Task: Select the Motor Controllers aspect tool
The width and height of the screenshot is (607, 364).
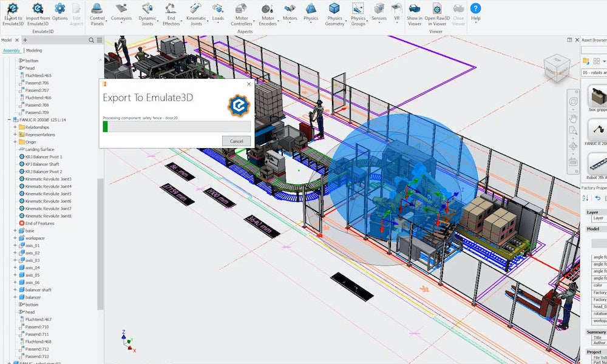Action: click(240, 12)
